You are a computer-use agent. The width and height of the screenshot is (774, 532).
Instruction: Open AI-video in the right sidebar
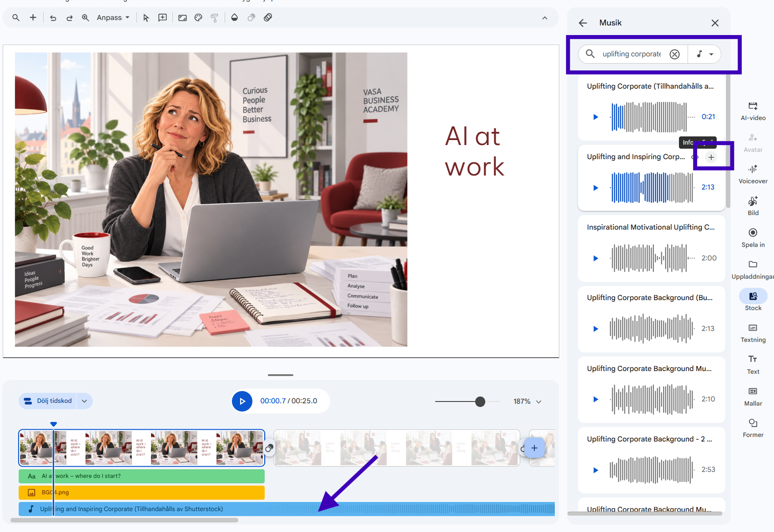[753, 111]
